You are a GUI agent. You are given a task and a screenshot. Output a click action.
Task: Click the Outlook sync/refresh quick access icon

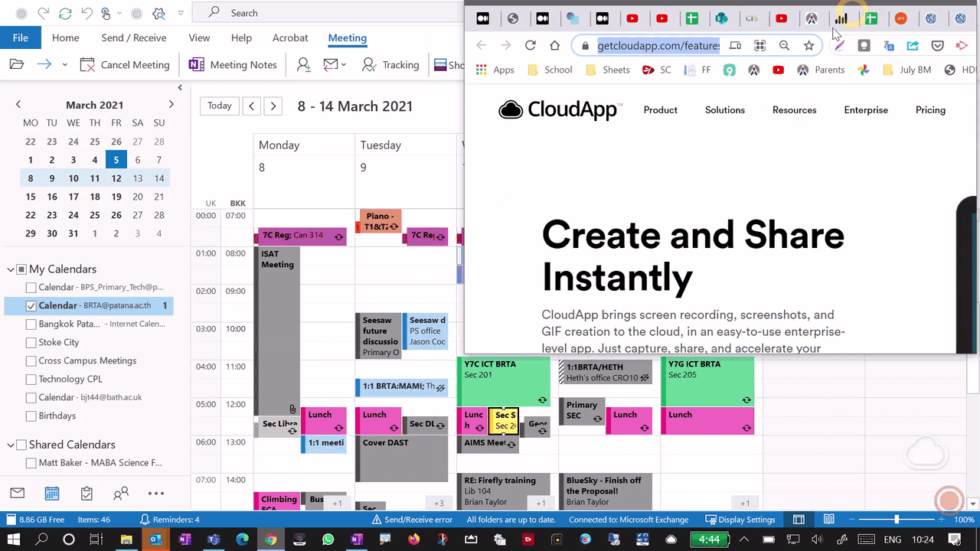pyautogui.click(x=65, y=13)
